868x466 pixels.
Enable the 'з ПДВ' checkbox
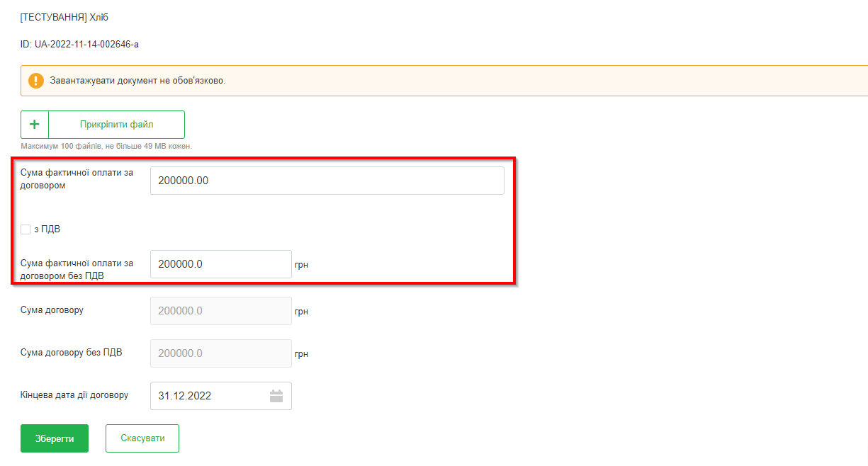tap(26, 229)
